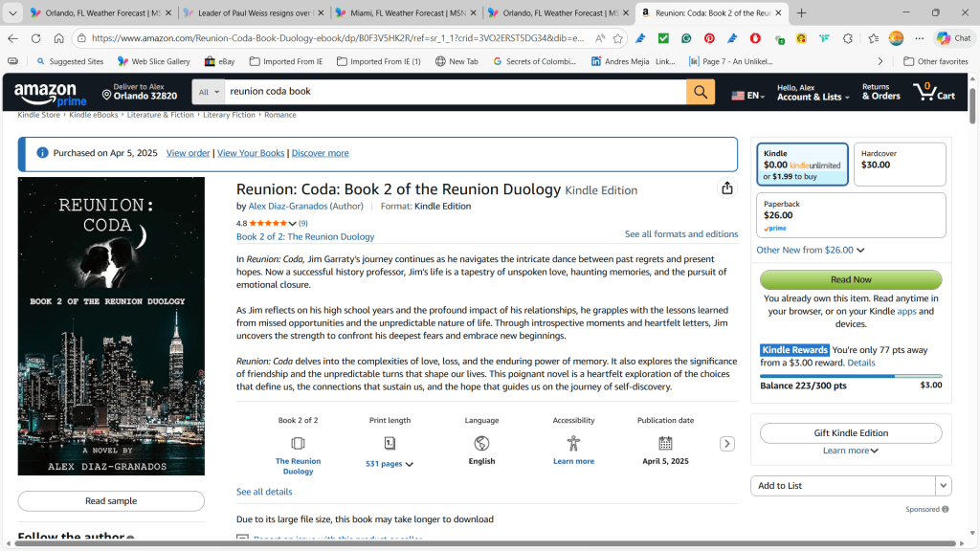Open the shopping cart icon

(x=933, y=92)
